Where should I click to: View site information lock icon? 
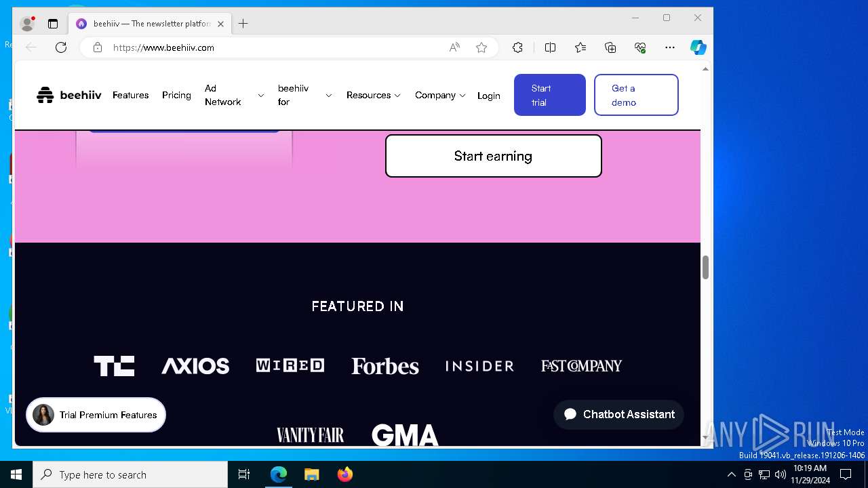pos(98,47)
